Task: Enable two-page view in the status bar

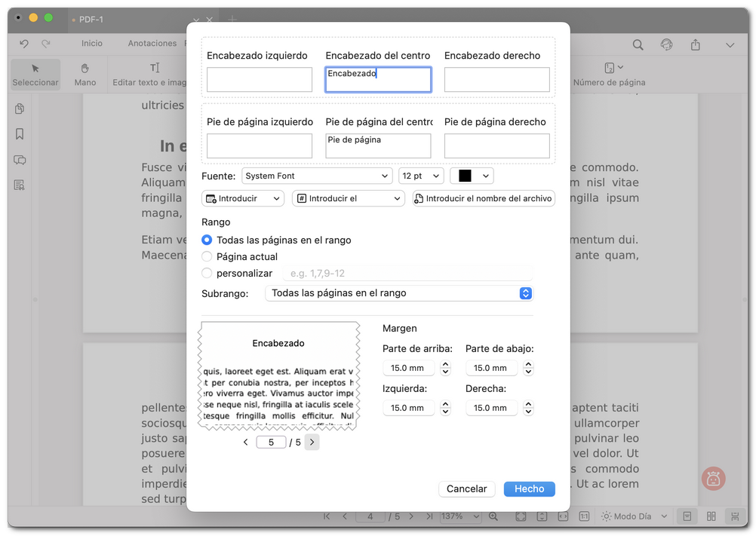Action: (x=710, y=516)
